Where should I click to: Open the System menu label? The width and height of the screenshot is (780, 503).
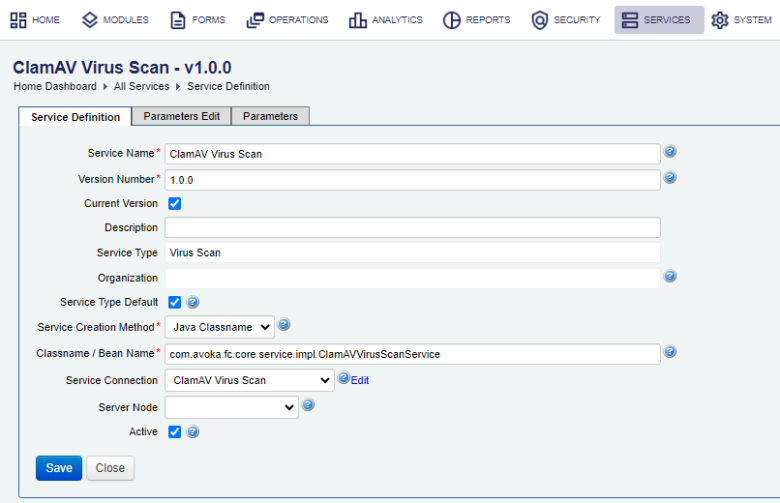point(753,20)
